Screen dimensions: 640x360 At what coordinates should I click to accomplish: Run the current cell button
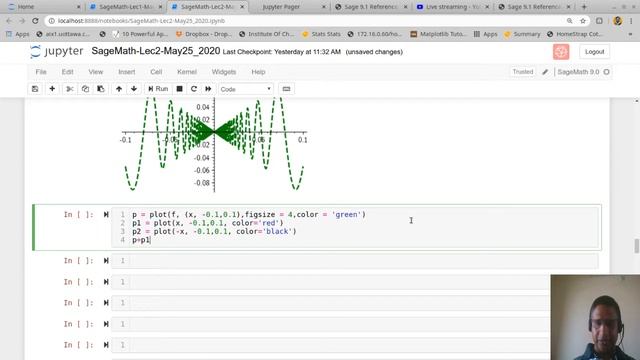point(158,89)
